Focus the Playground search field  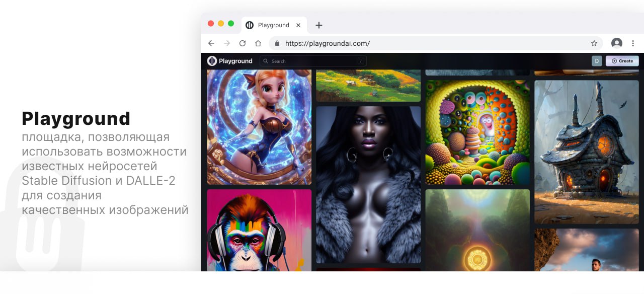313,61
